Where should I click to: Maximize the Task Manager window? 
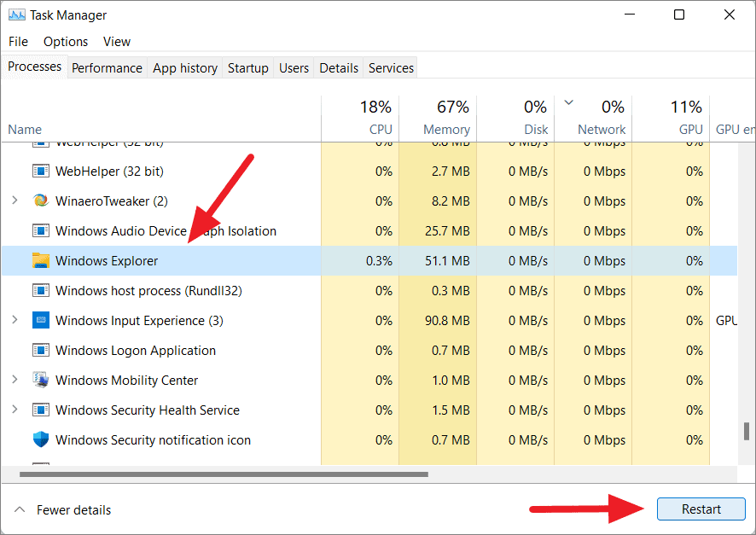point(679,15)
